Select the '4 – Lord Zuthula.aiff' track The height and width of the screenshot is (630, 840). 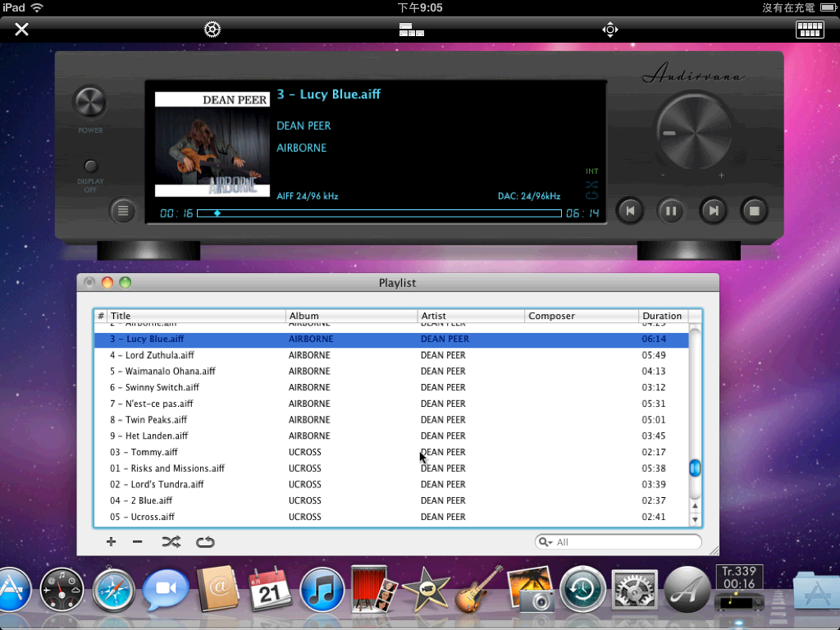pyautogui.click(x=391, y=355)
